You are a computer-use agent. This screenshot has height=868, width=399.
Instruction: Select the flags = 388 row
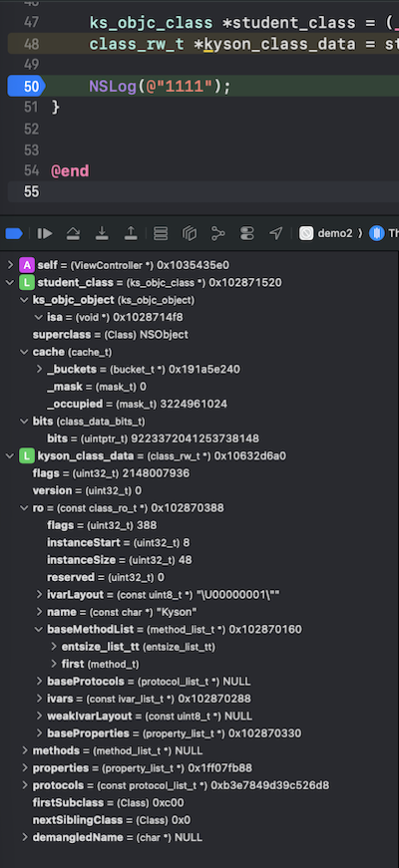pyautogui.click(x=102, y=525)
